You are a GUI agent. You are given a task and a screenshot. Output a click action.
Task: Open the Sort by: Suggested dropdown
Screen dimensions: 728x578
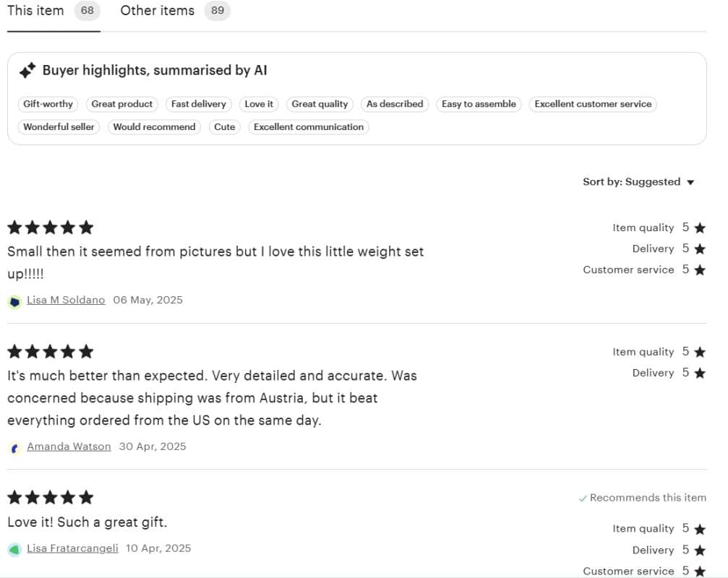tap(638, 182)
